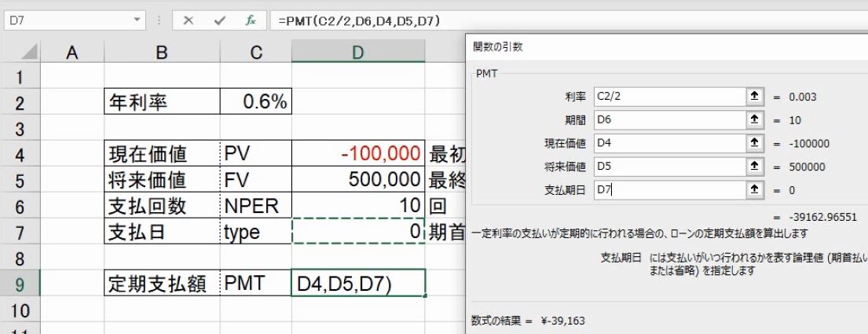Select column D header
The image size is (868, 334).
point(358,52)
